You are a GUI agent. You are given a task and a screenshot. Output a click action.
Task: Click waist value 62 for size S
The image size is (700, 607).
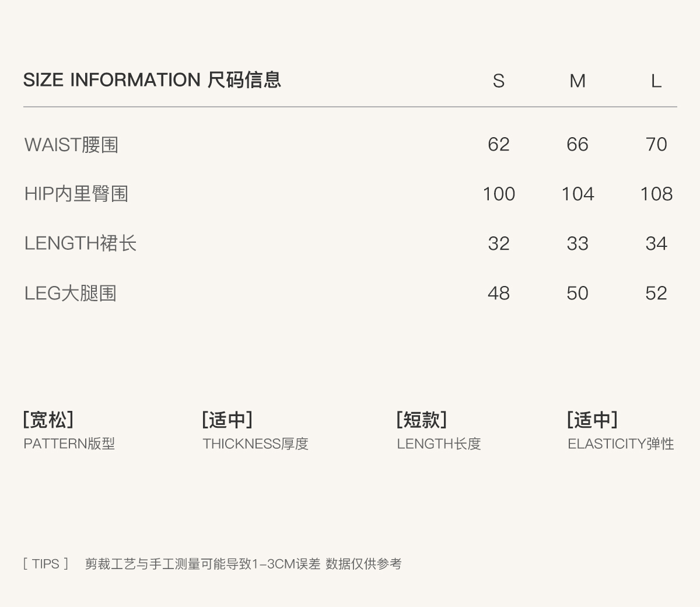pos(498,144)
